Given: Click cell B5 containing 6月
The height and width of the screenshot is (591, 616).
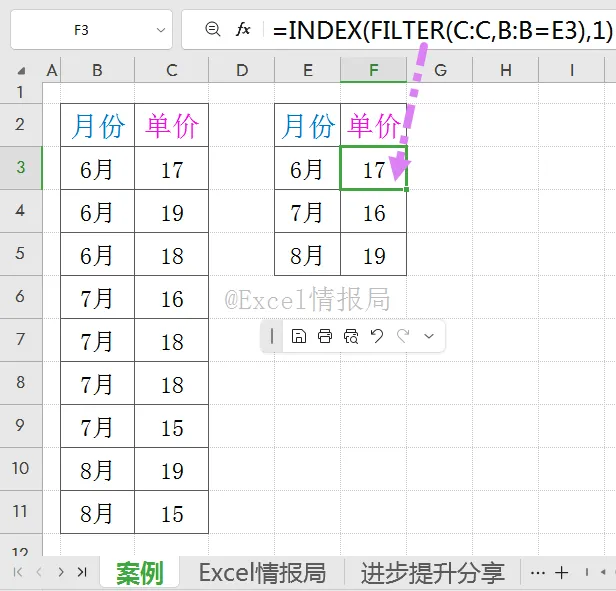Looking at the screenshot, I should pyautogui.click(x=97, y=254).
